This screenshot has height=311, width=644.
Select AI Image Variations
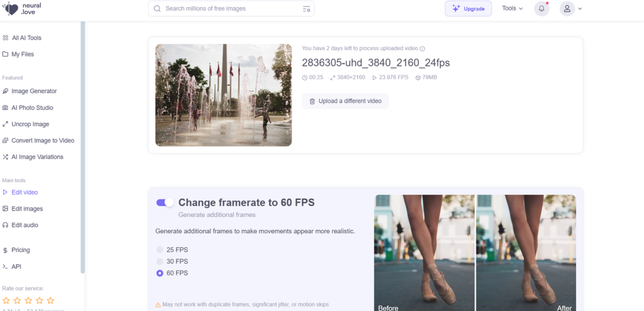click(x=37, y=157)
